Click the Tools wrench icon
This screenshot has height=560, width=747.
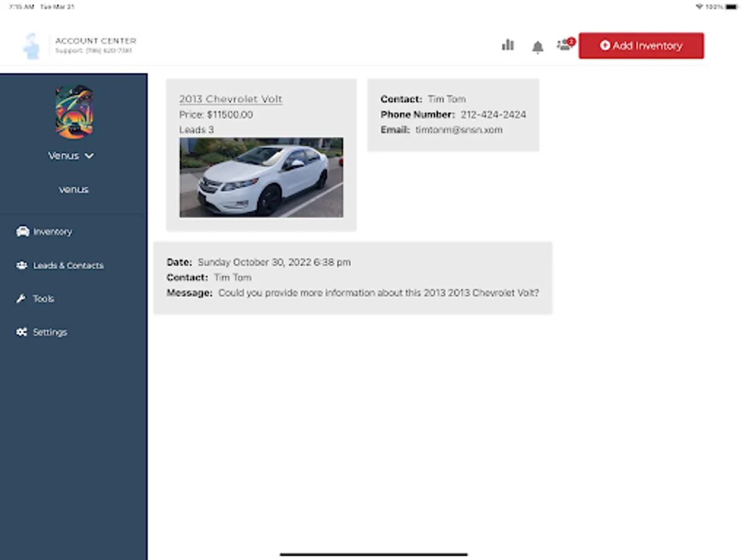(x=21, y=299)
